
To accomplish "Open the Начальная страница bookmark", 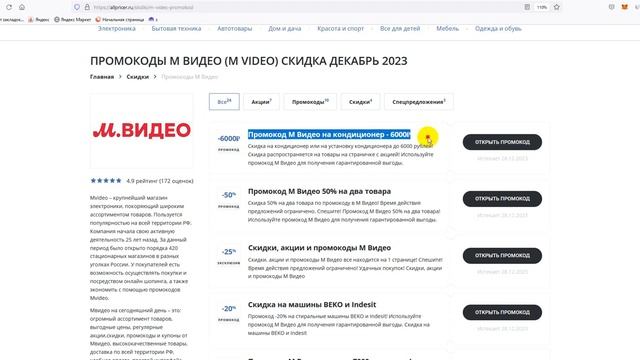I will point(120,20).
